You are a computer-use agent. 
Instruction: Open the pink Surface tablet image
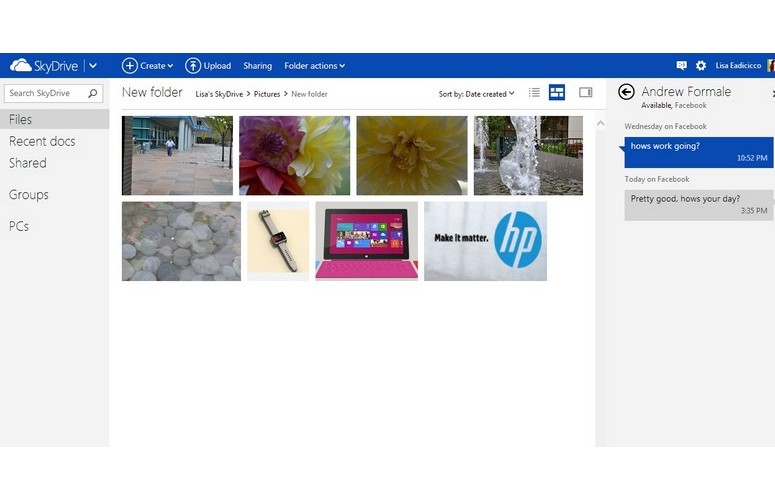[x=367, y=241]
